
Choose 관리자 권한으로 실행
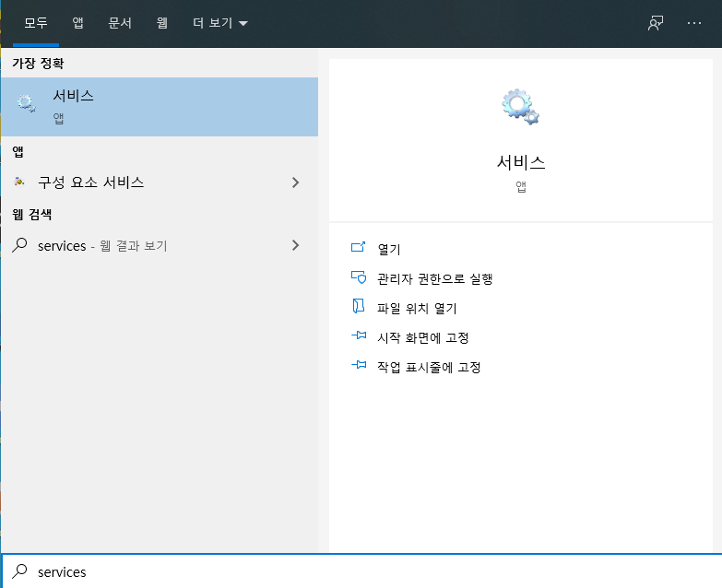click(435, 279)
